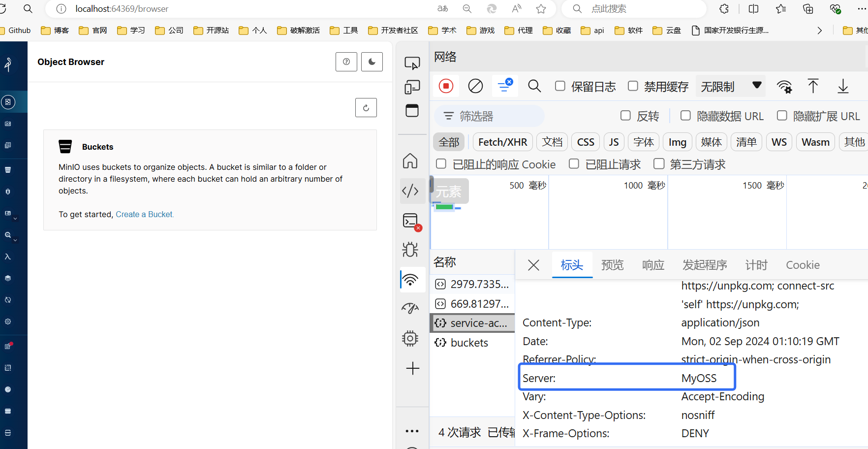Open DevTools three-dots more menu
Viewport: 868px width, 449px height.
[412, 431]
